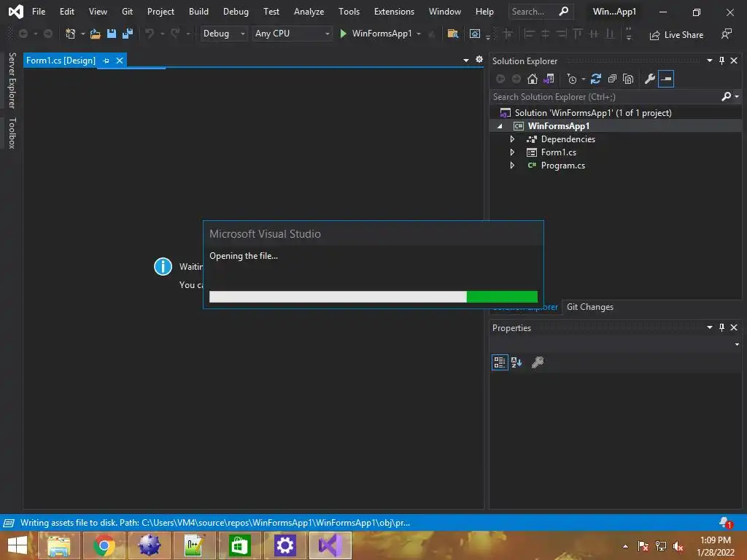Toggle Alphabetical sort in Properties panel
The image size is (747, 560).
[516, 362]
